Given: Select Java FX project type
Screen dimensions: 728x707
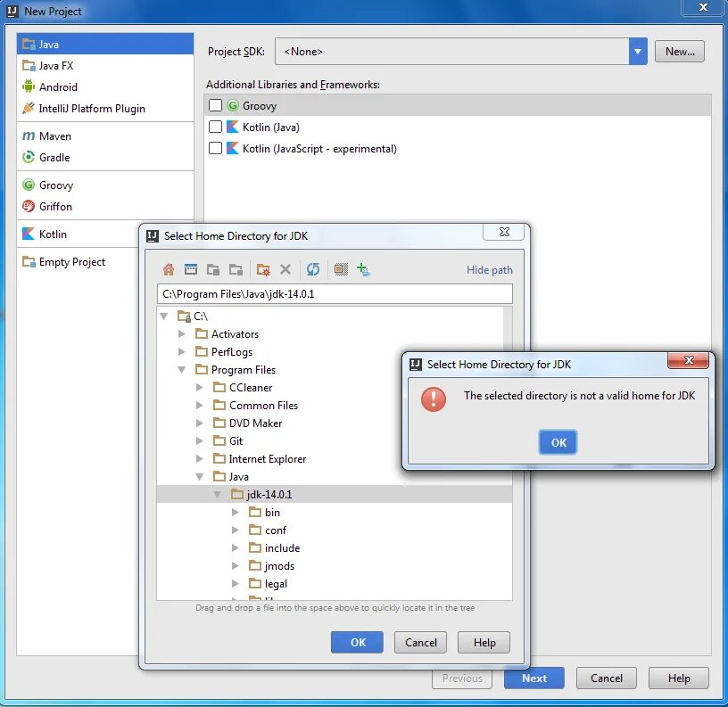Looking at the screenshot, I should coord(105,65).
